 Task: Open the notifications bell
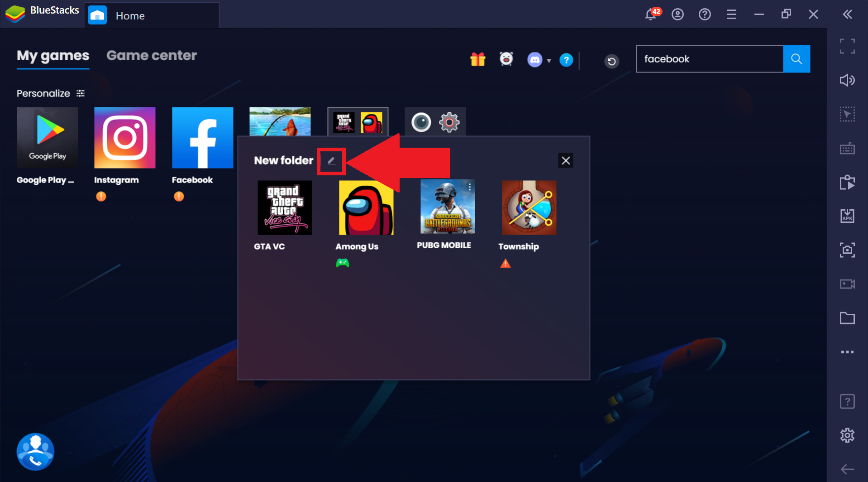[651, 14]
